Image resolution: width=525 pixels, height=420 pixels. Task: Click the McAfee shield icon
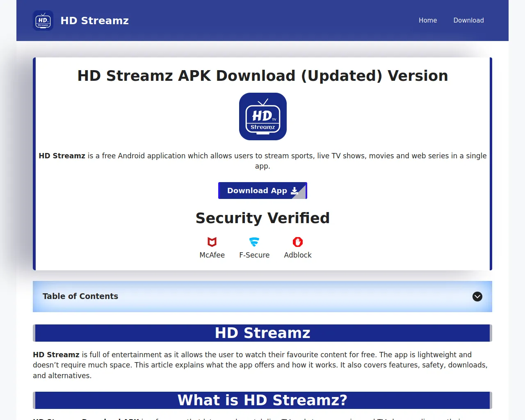pyautogui.click(x=212, y=242)
